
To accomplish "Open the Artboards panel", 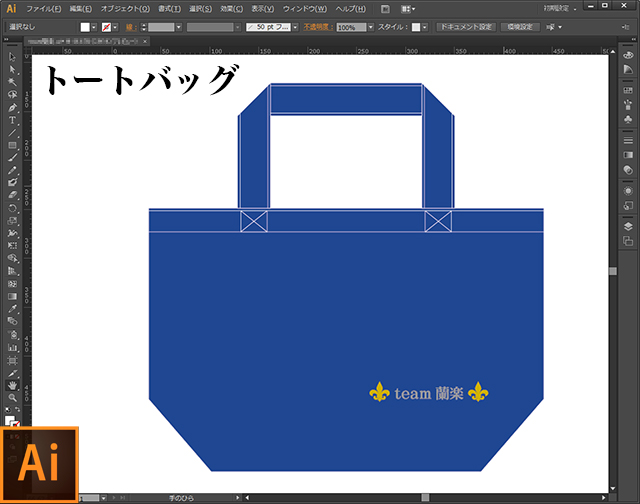I will pyautogui.click(x=628, y=241).
